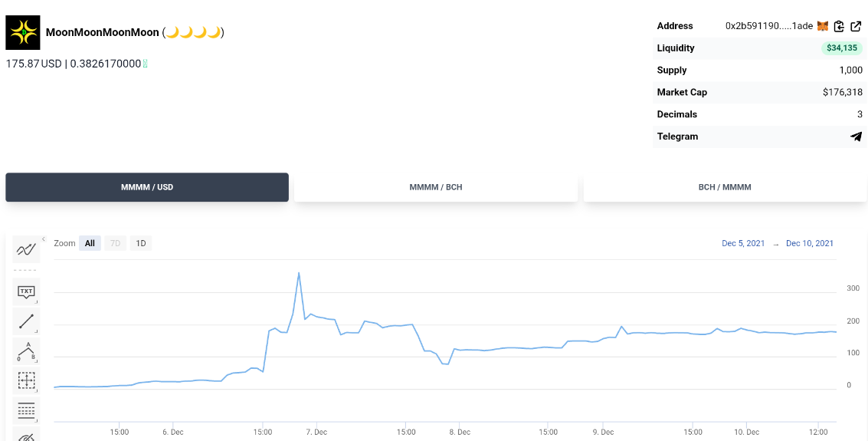Select the TXT label annotation tool
868x441 pixels.
[x=26, y=292]
